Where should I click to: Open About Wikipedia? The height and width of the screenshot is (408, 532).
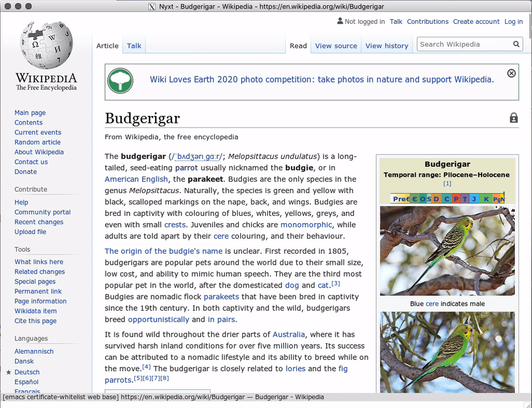point(39,152)
